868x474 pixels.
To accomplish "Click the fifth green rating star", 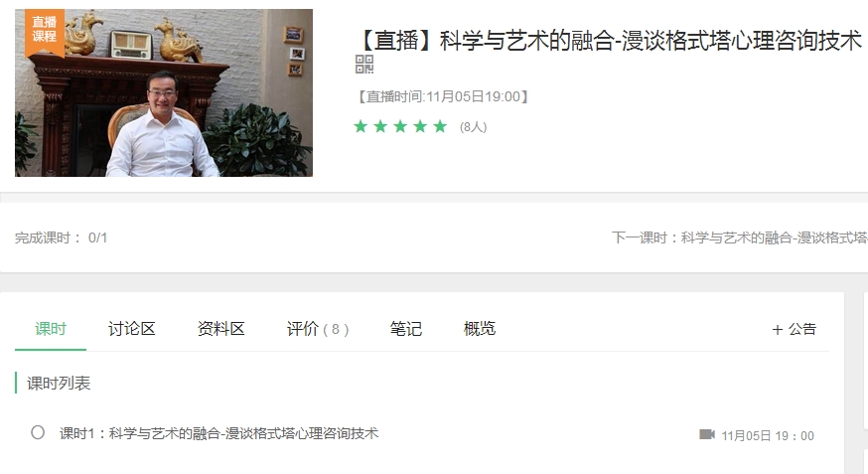I will click(440, 127).
